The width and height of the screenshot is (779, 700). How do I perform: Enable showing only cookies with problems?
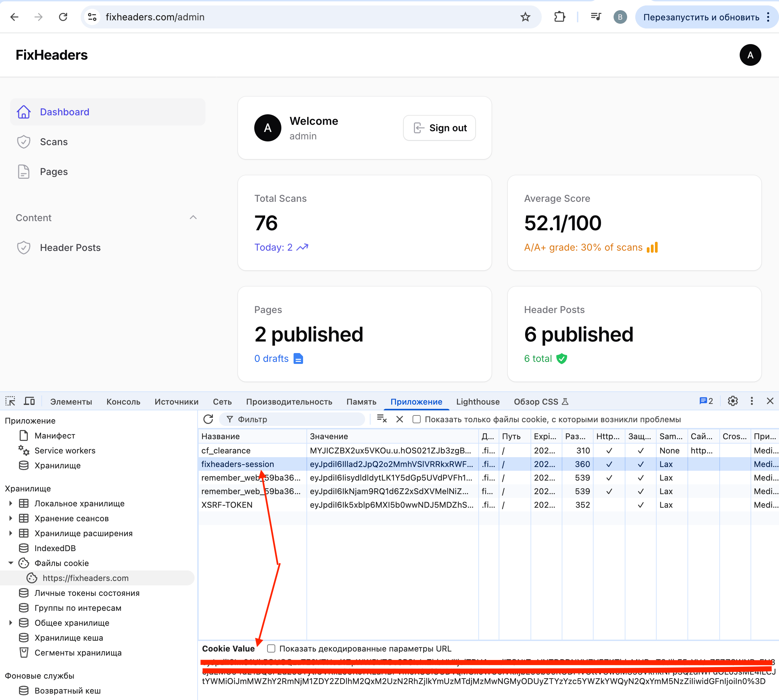(x=417, y=419)
